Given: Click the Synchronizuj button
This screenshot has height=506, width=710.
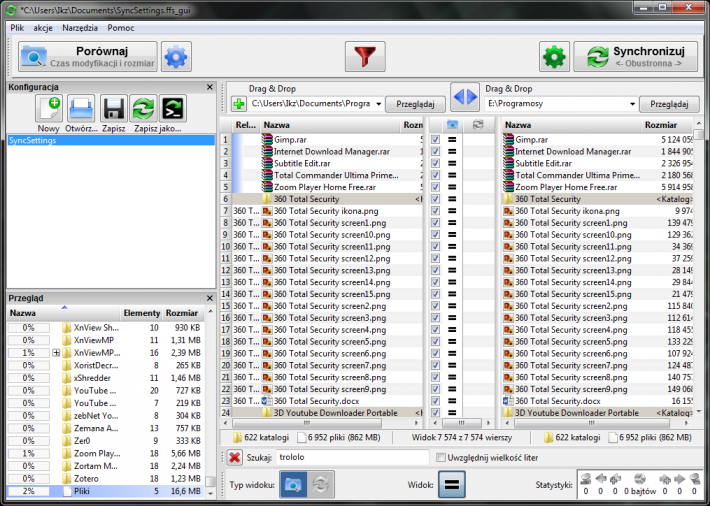Looking at the screenshot, I should pyautogui.click(x=635, y=57).
